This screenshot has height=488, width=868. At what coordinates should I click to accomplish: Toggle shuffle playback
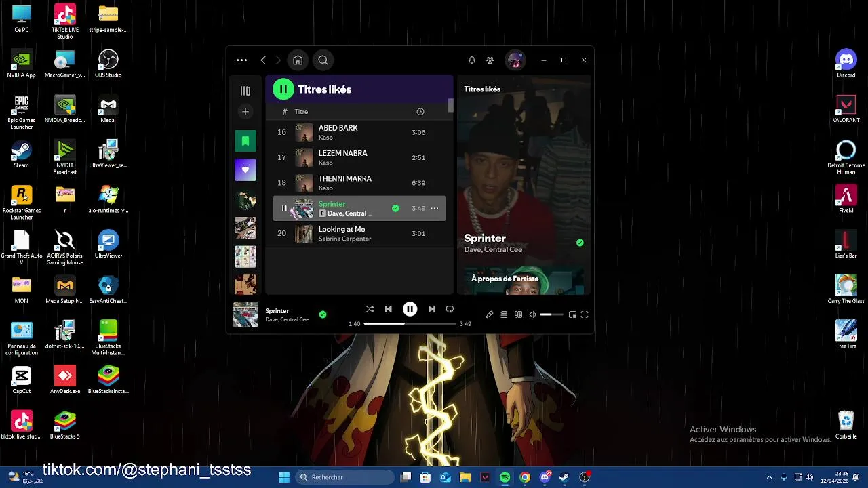[x=370, y=309]
